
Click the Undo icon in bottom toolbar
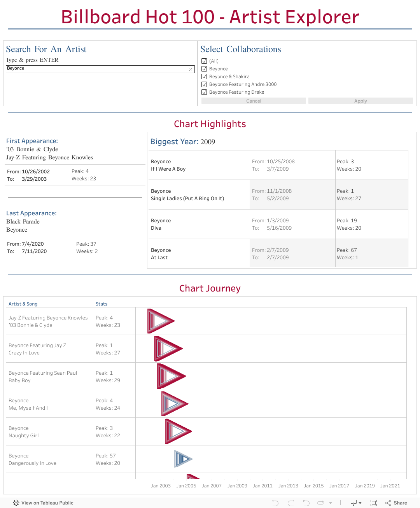click(275, 503)
